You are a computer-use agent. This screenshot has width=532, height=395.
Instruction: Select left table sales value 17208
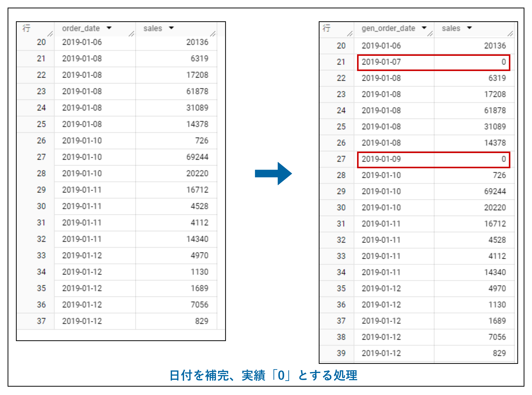point(197,75)
